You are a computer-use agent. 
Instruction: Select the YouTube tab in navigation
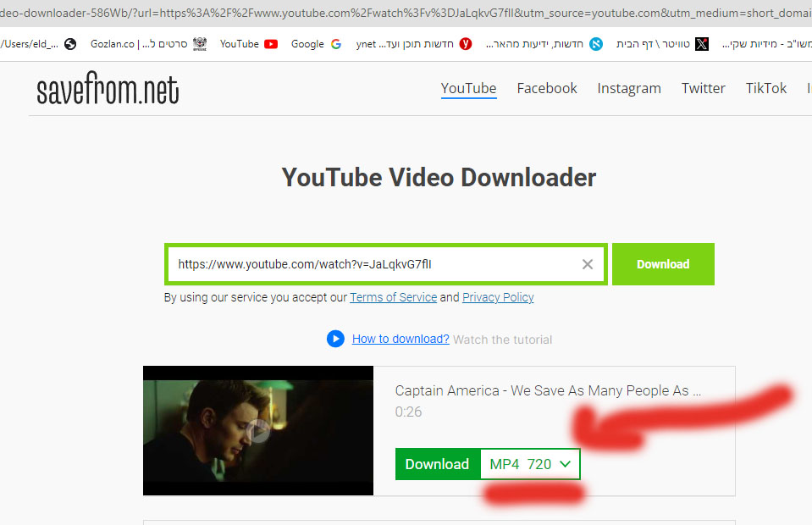coord(468,88)
